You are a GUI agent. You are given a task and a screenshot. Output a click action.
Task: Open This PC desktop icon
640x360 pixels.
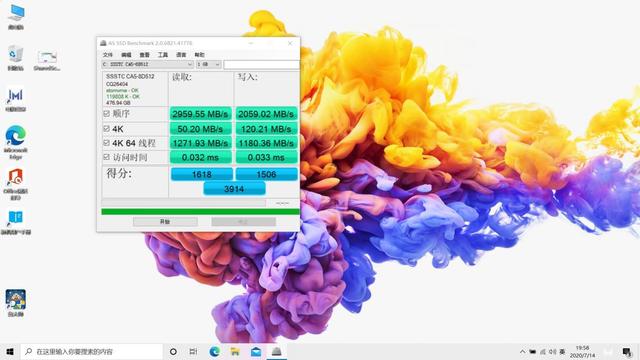pyautogui.click(x=16, y=16)
